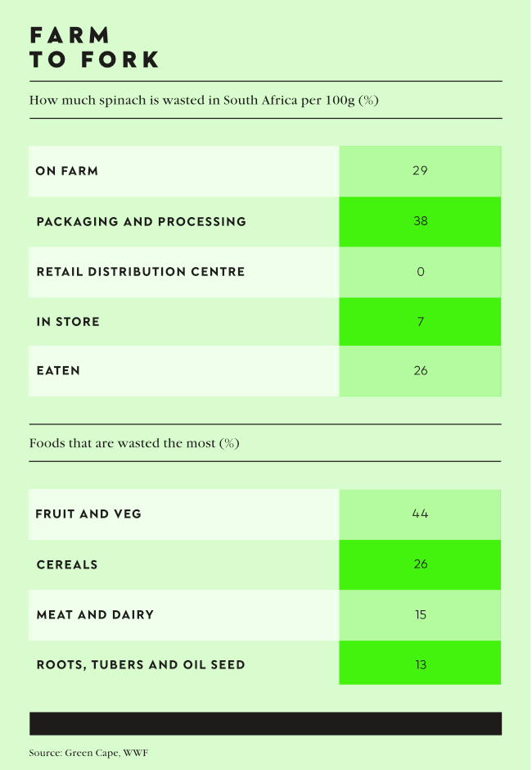Click the EATEN row label

(x=58, y=370)
